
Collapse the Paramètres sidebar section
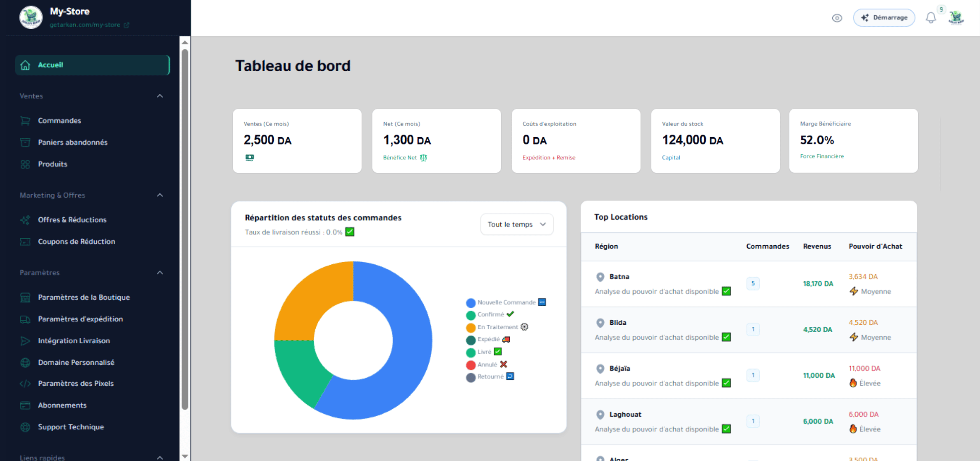(160, 272)
